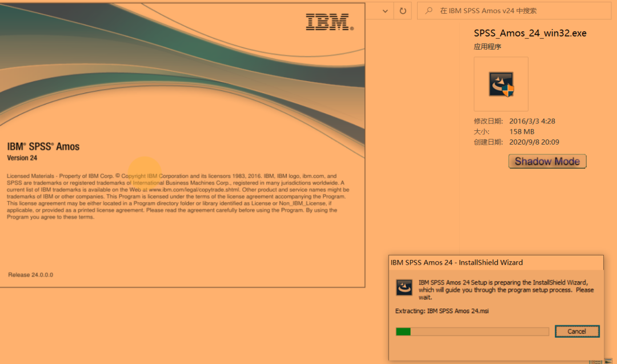617x364 pixels.
Task: Click the file size '158 MB' value
Action: point(522,132)
